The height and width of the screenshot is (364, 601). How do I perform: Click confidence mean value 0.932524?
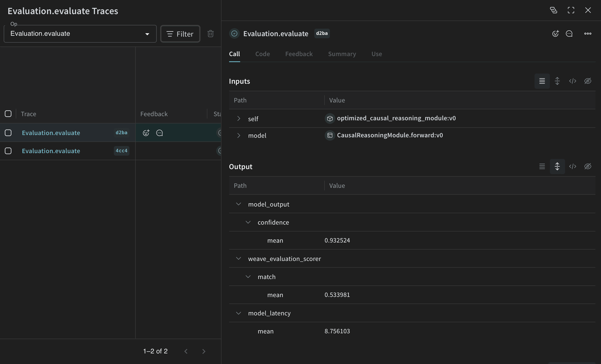[337, 240]
